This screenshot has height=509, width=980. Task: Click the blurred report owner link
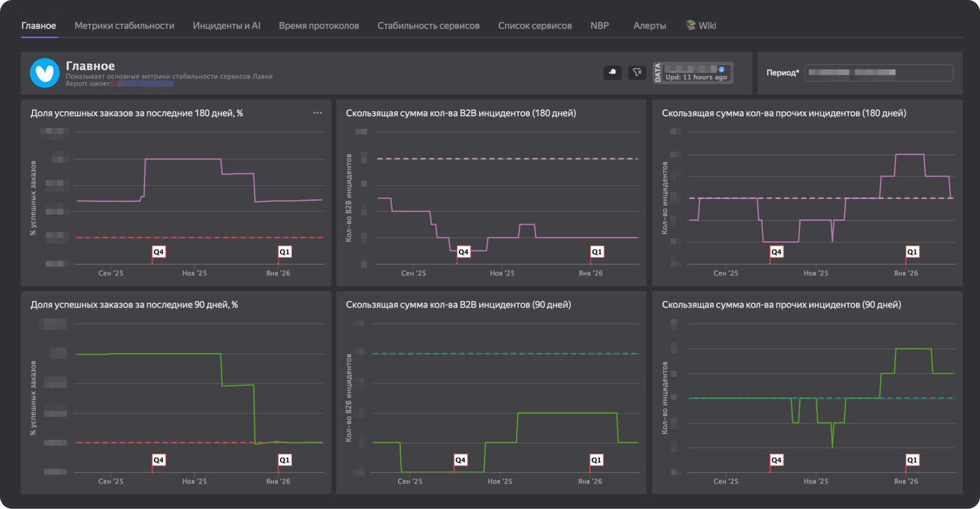coord(145,84)
